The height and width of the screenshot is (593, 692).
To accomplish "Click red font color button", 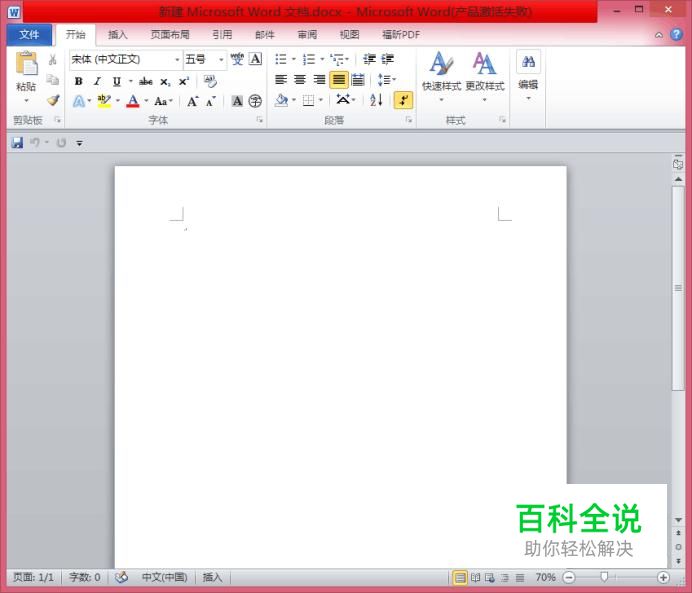I will point(133,101).
